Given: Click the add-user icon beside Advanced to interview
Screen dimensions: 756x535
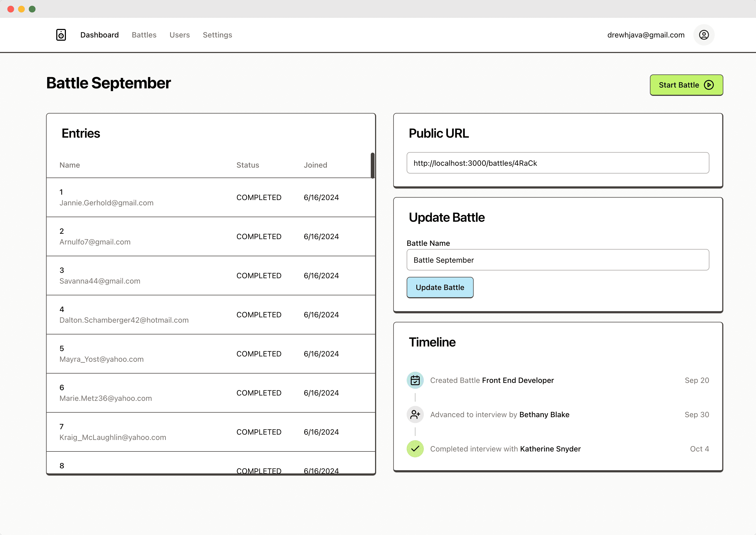Looking at the screenshot, I should 415,415.
